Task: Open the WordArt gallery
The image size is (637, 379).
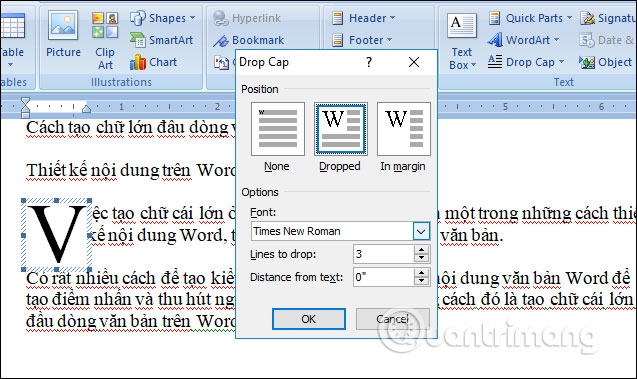Action: pyautogui.click(x=524, y=40)
